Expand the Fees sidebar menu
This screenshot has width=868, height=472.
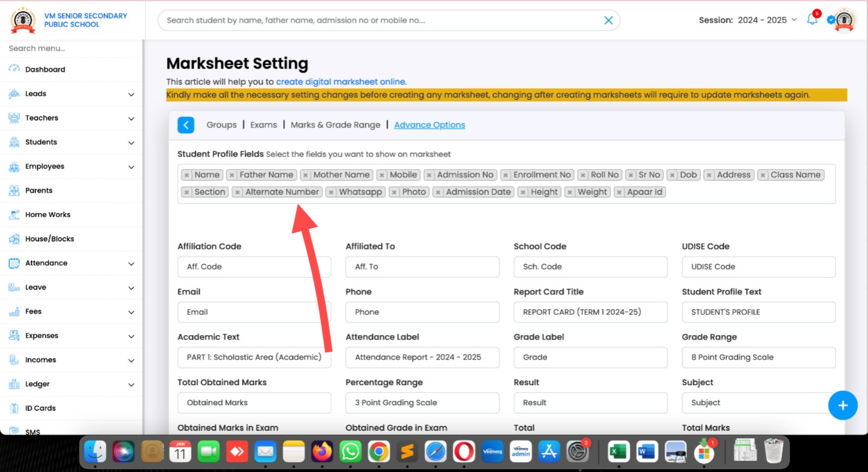131,312
